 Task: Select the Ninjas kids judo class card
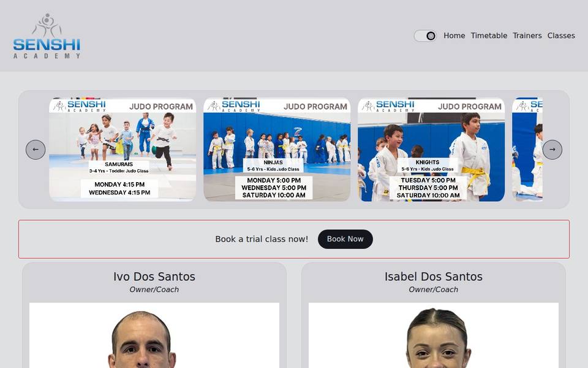pyautogui.click(x=277, y=150)
